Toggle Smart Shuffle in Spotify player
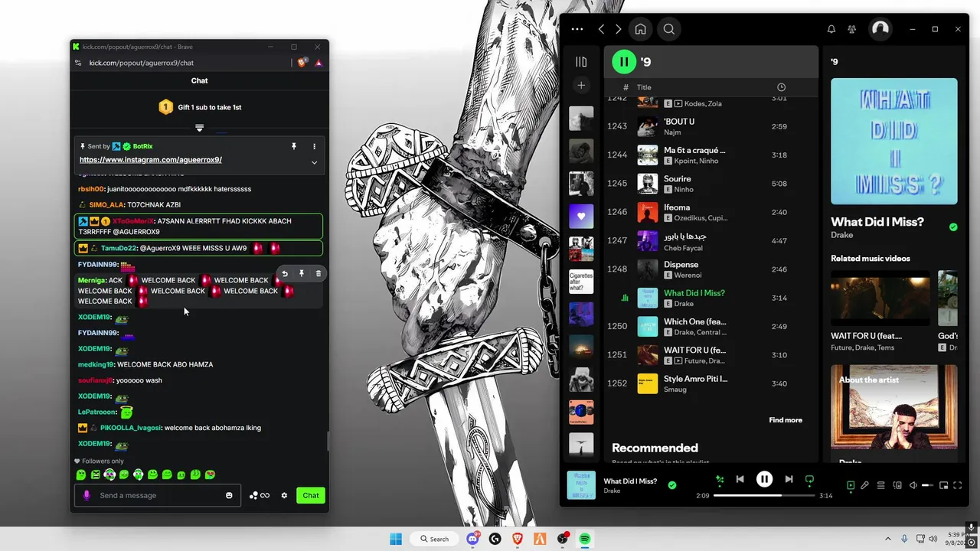 (x=720, y=480)
